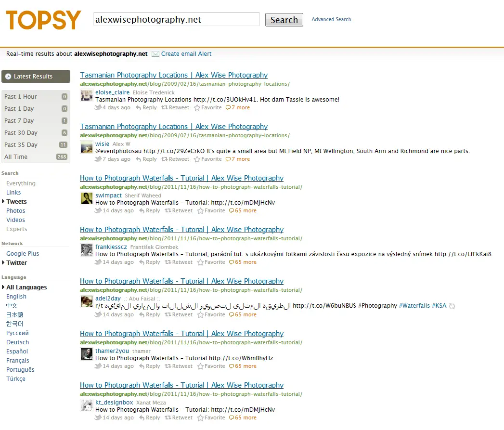Click the reply arrow icon on wisie's tweet
Viewport: 504px width, 430px height.
click(138, 159)
